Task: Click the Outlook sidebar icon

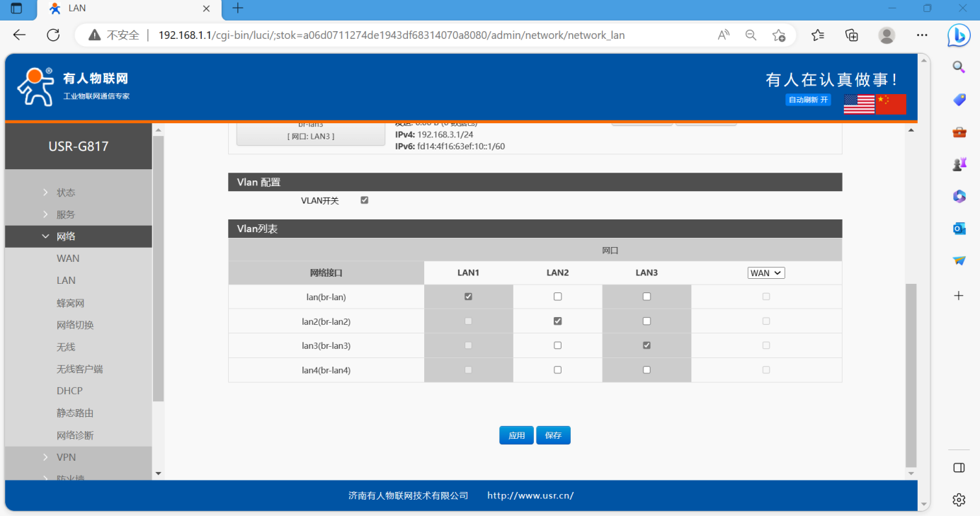Action: (x=959, y=228)
